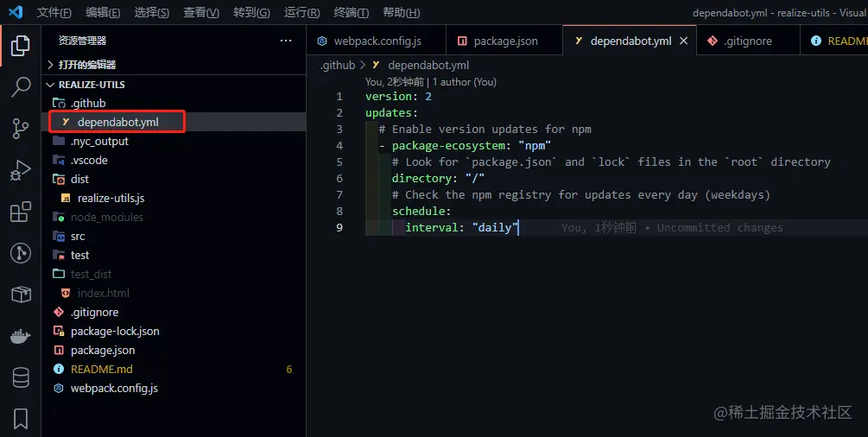Viewport: 868px width, 437px height.
Task: Open the Bookmarks view icon
Action: [x=21, y=419]
